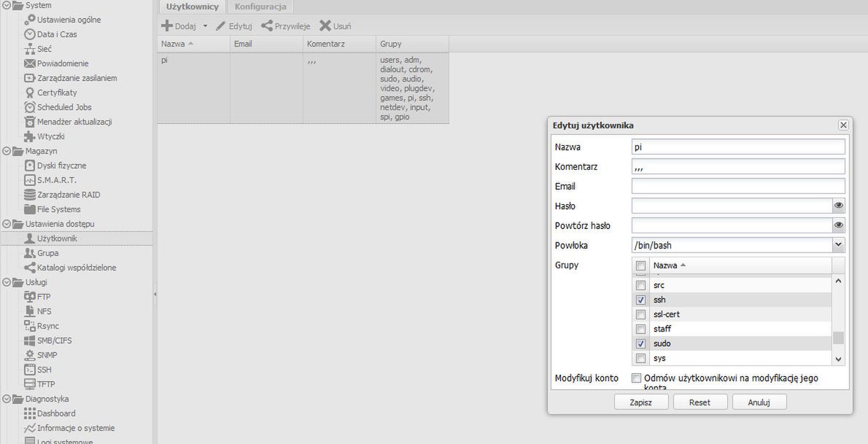This screenshot has height=444, width=868.
Task: Open SSH terminal icon
Action: 29,369
